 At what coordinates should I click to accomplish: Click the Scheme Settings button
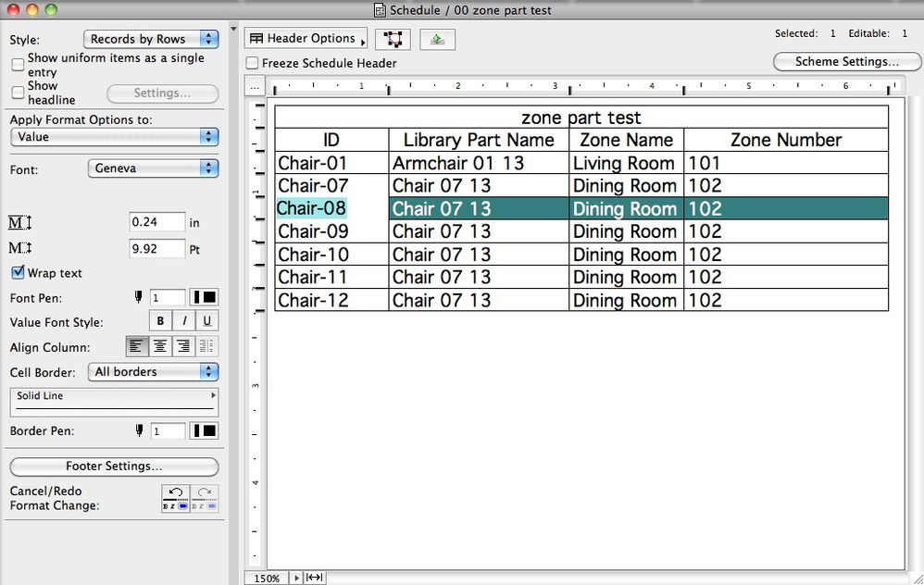(846, 61)
